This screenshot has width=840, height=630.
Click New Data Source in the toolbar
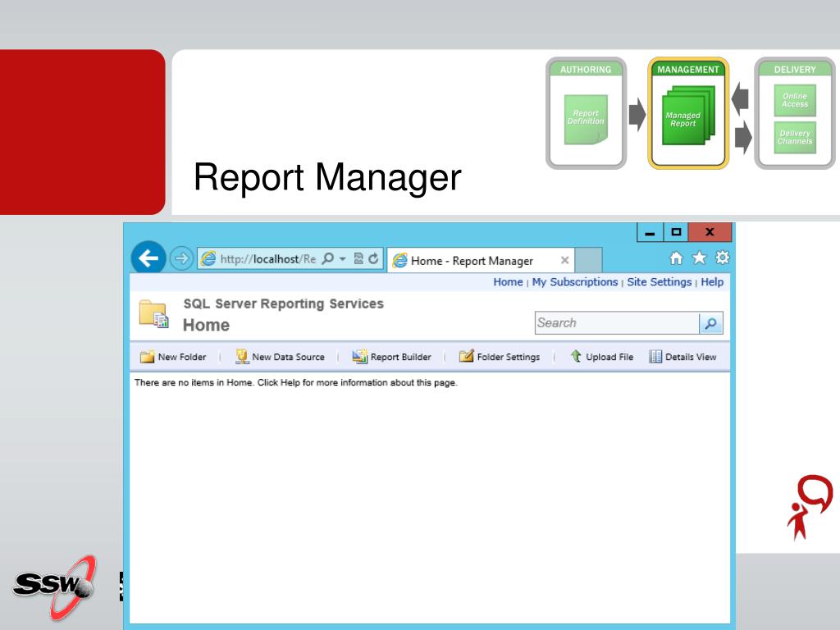(x=280, y=357)
